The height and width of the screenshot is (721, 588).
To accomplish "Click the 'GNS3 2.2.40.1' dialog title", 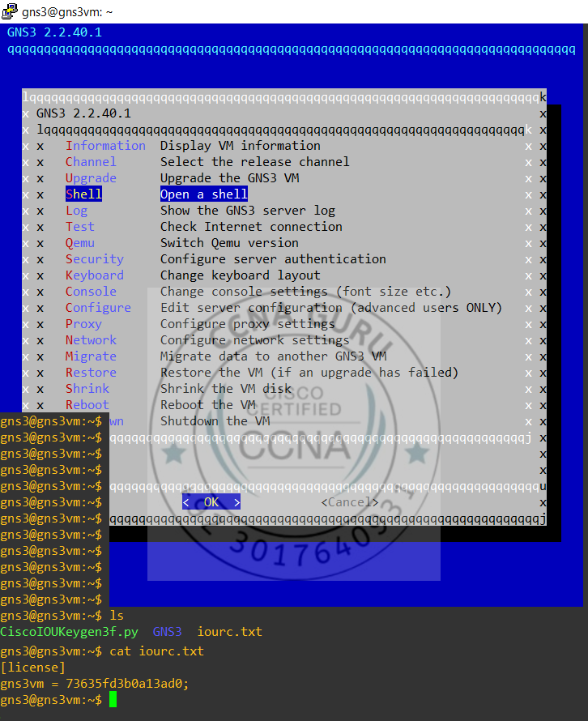I will (x=83, y=113).
